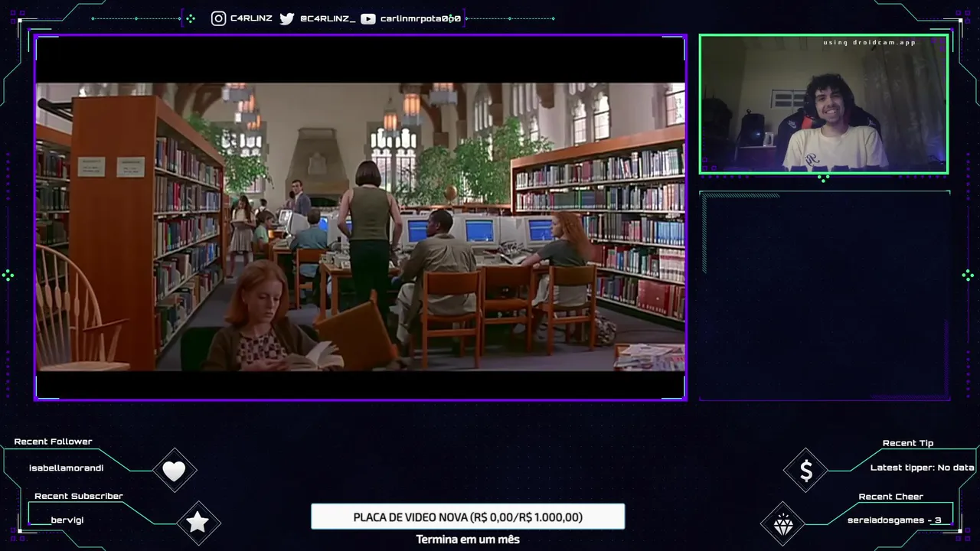Click the PLACA DE VIDEO NOVA goal bar

[468, 517]
